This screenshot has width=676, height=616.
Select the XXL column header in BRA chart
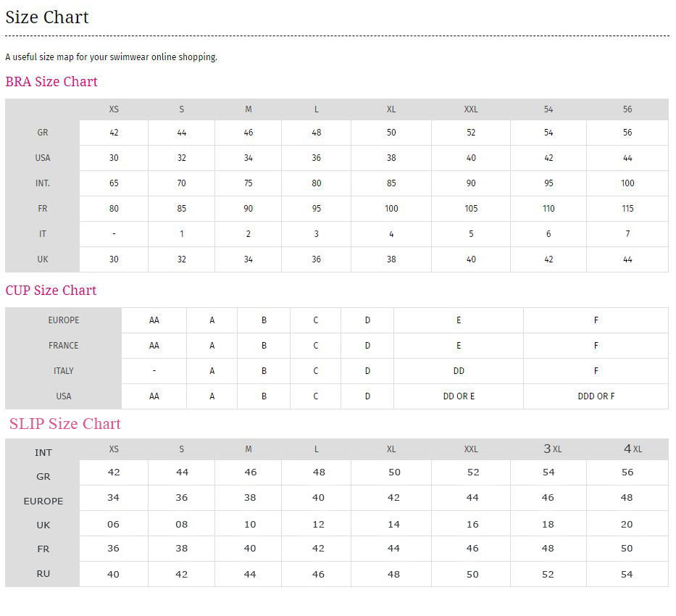pos(471,109)
